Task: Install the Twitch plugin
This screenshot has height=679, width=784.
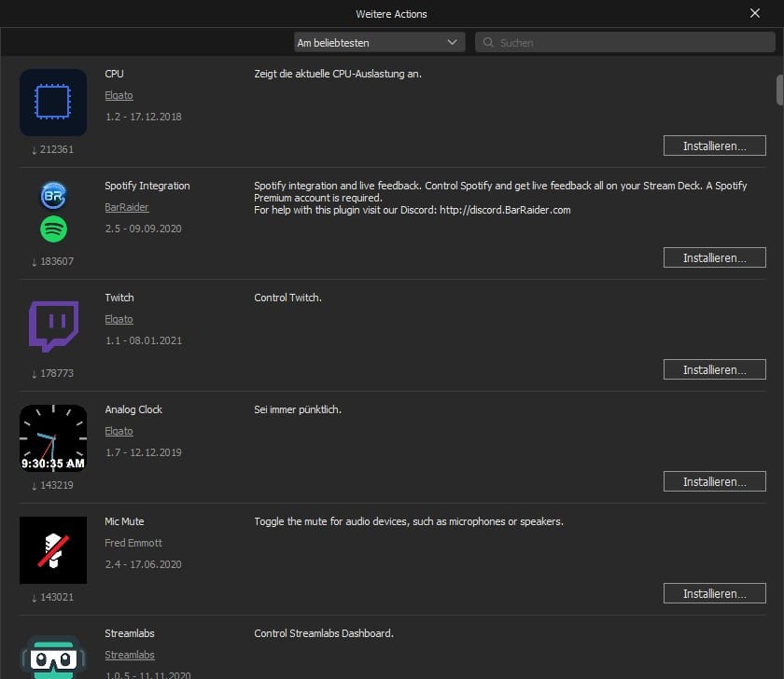Action: point(714,370)
